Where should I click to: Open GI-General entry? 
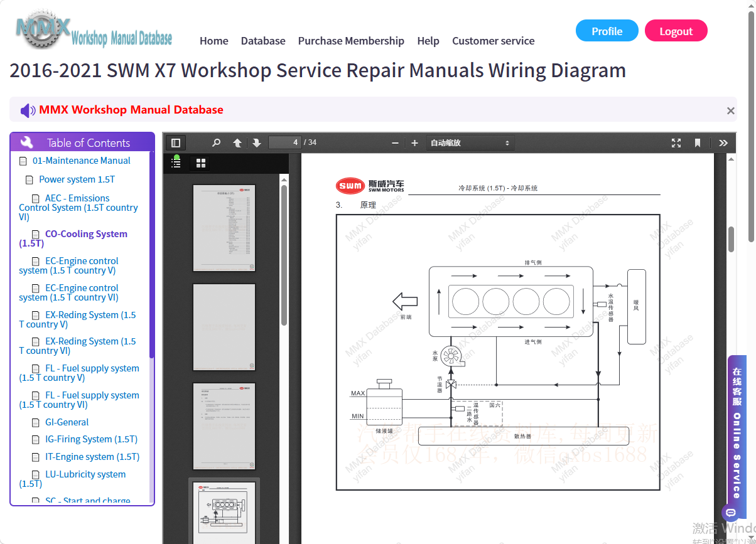pyautogui.click(x=67, y=422)
